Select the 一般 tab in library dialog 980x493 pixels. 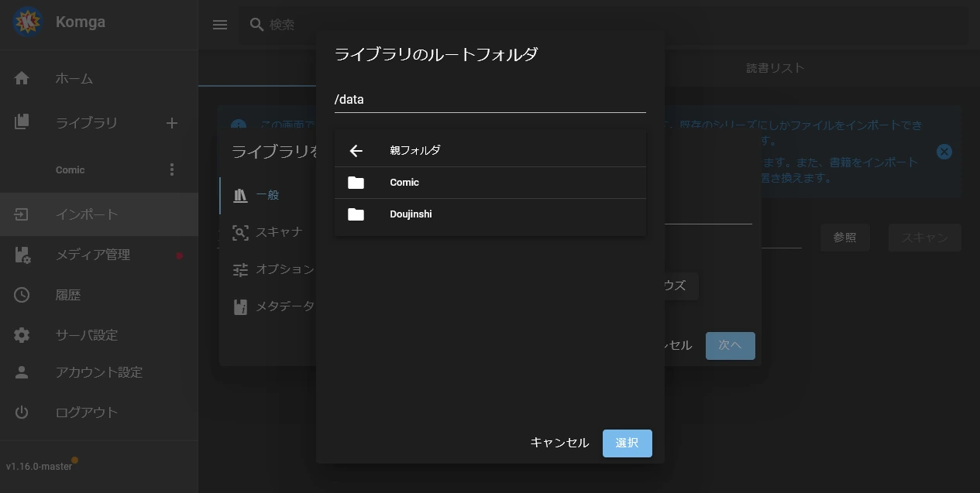pos(267,195)
